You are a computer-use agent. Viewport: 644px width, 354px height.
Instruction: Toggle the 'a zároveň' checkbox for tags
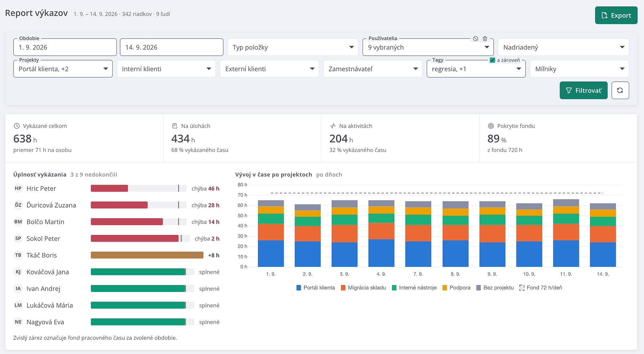[x=492, y=60]
